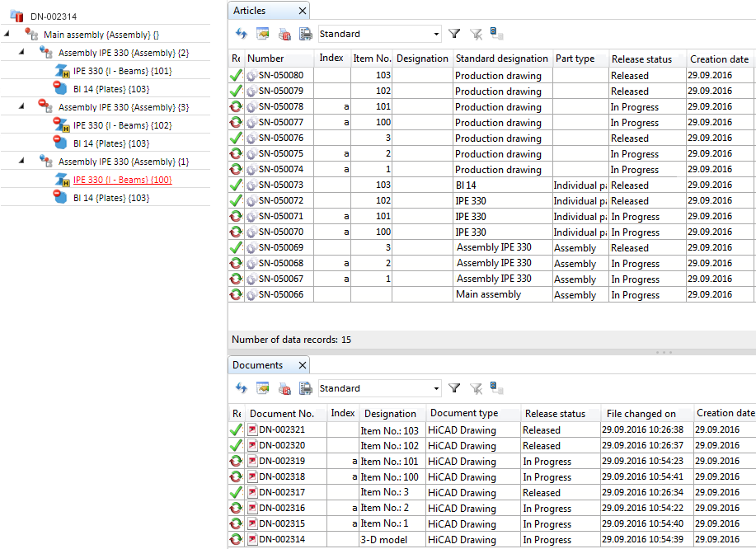The image size is (756, 549).
Task: Open the Standard dropdown in Documents toolbar
Action: point(436,388)
